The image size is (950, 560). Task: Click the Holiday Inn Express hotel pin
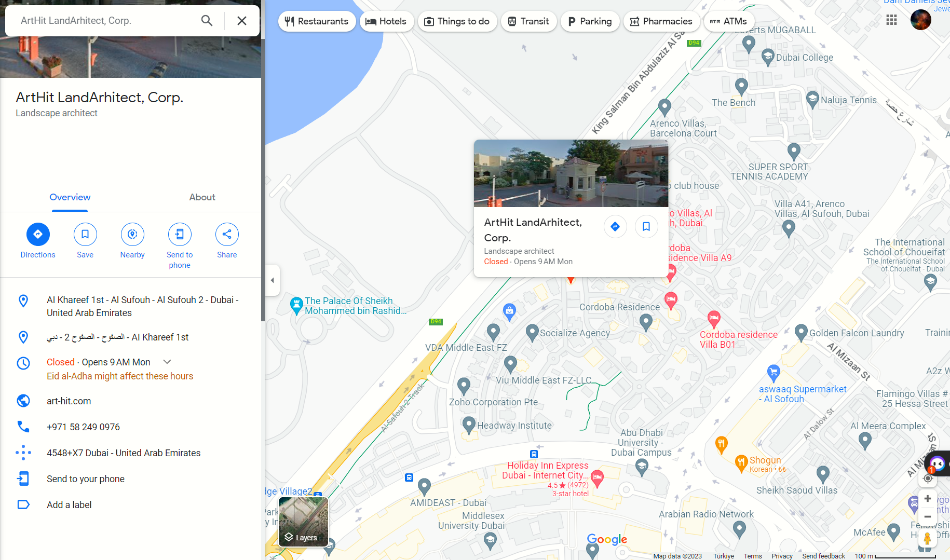pyautogui.click(x=598, y=478)
